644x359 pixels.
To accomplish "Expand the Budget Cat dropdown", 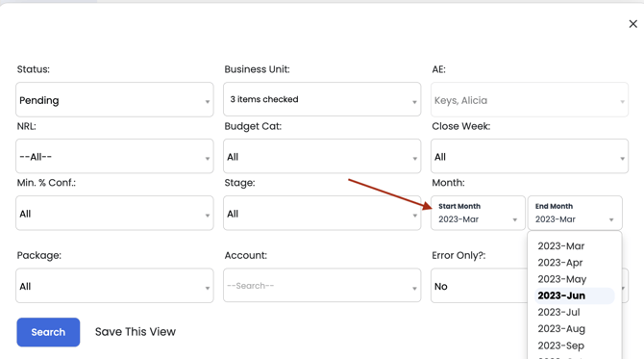I will [x=322, y=156].
